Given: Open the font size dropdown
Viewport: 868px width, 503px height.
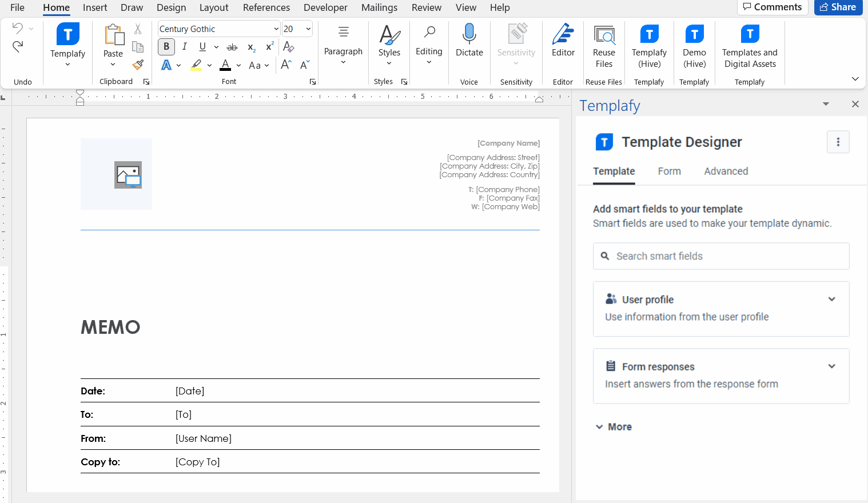Looking at the screenshot, I should coord(308,29).
